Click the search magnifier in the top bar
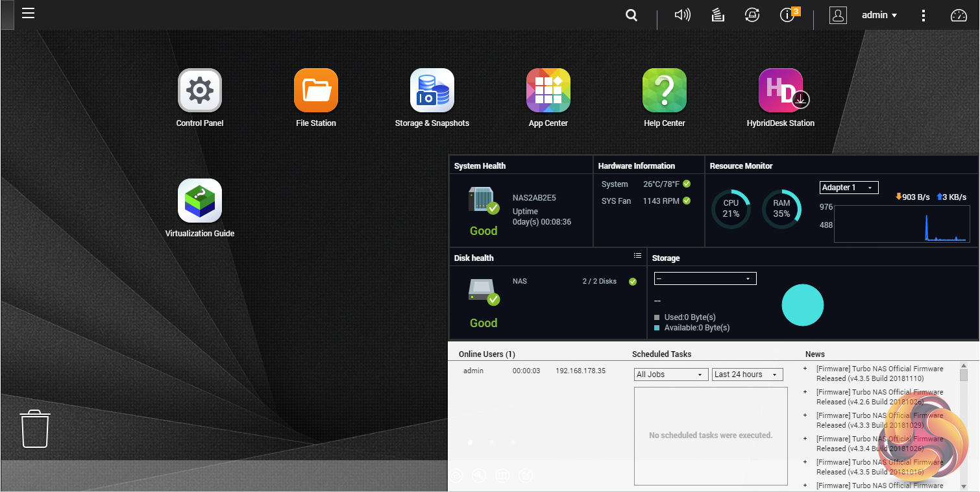The height and width of the screenshot is (492, 980). pos(631,16)
